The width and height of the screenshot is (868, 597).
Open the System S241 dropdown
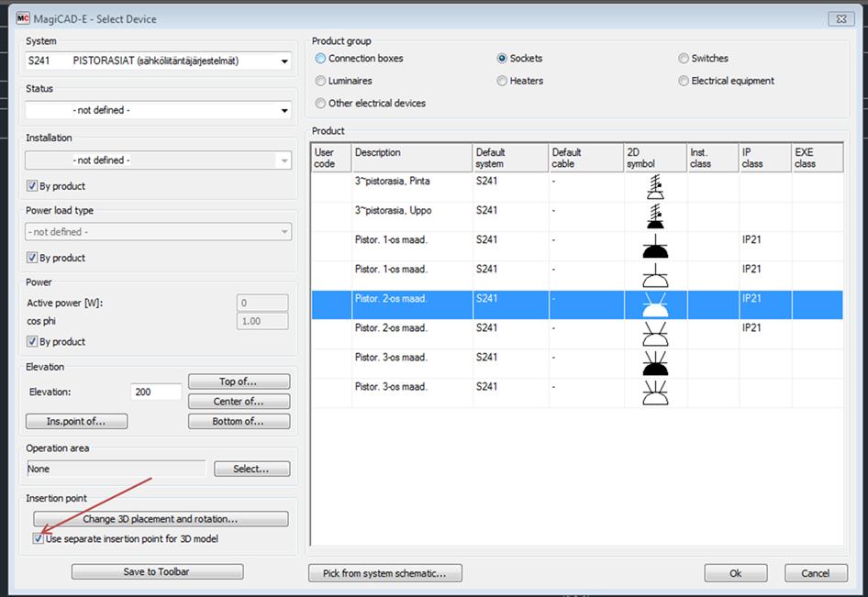(284, 61)
